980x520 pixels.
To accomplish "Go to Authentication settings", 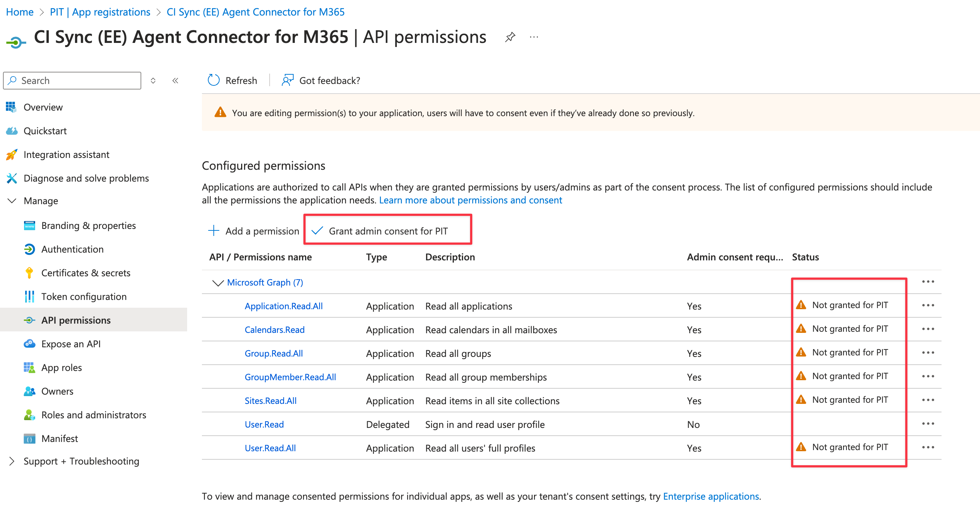I will (x=72, y=249).
